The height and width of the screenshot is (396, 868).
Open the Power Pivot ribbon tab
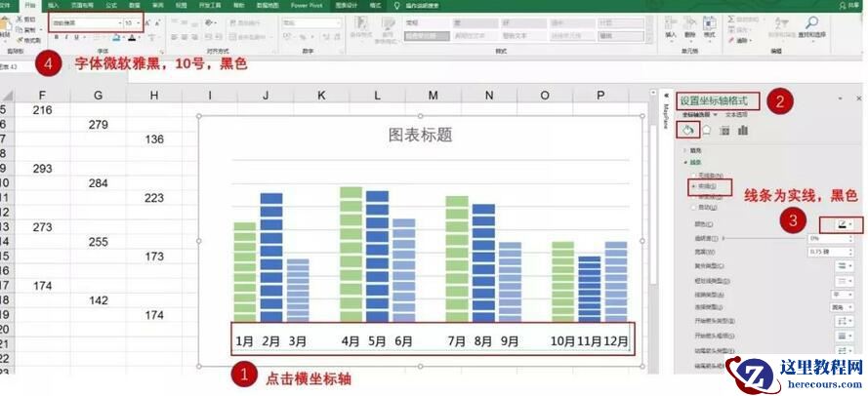pyautogui.click(x=309, y=5)
